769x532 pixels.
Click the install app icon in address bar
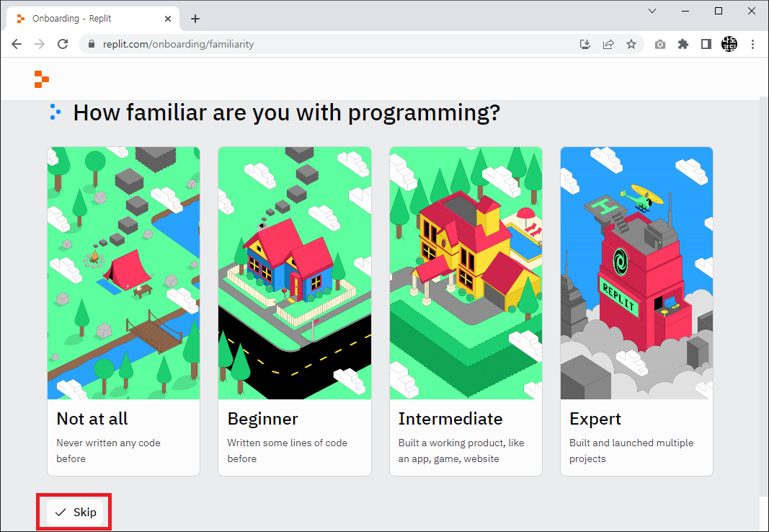click(x=585, y=44)
